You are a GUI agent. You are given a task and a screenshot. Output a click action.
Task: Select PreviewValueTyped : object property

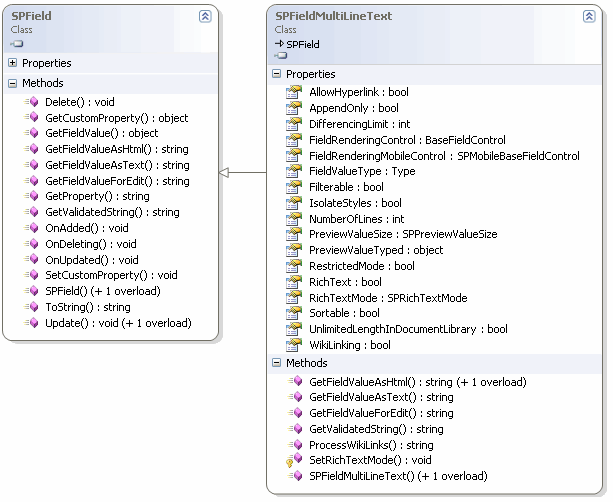coord(376,250)
